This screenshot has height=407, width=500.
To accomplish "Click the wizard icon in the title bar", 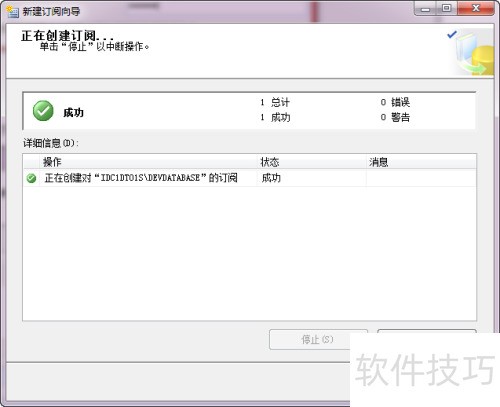I will pyautogui.click(x=12, y=11).
